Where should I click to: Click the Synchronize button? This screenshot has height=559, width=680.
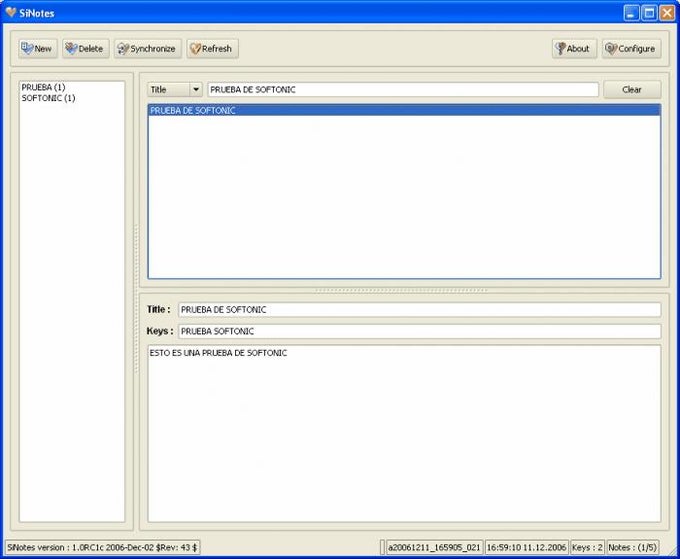tap(148, 49)
